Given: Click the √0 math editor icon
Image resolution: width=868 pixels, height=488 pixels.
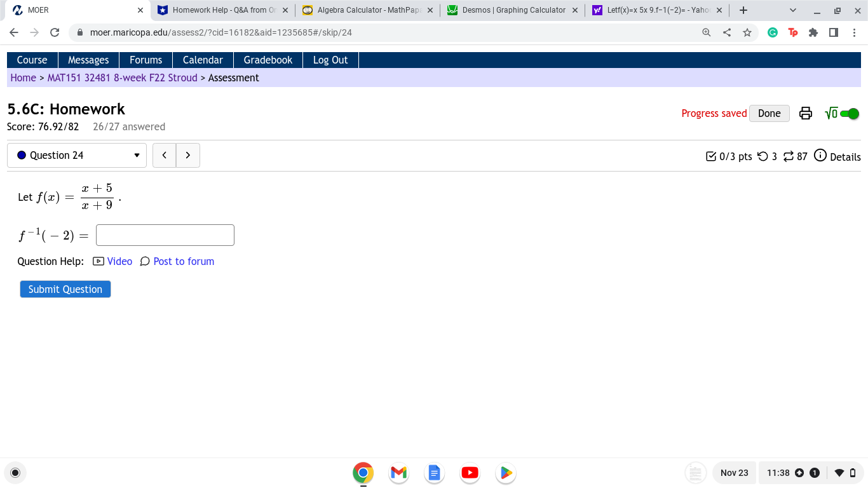Looking at the screenshot, I should coord(831,113).
